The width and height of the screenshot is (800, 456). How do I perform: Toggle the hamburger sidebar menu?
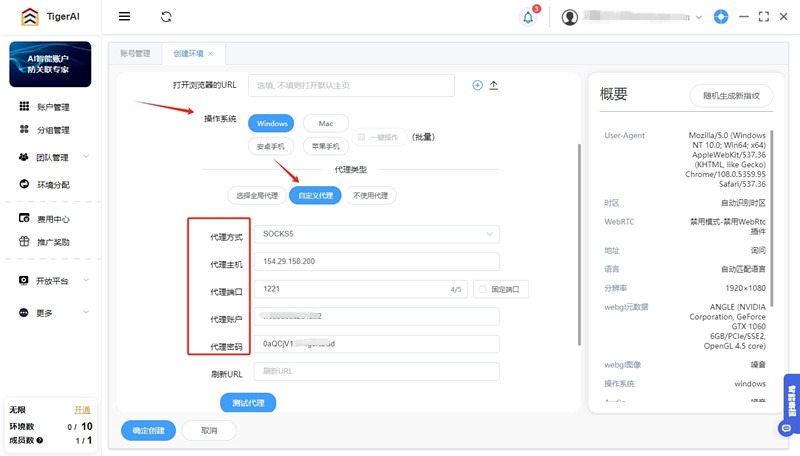124,16
